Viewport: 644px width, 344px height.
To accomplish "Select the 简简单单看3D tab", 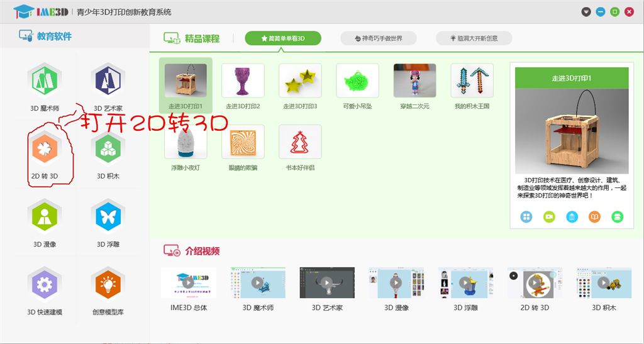I will tap(283, 38).
